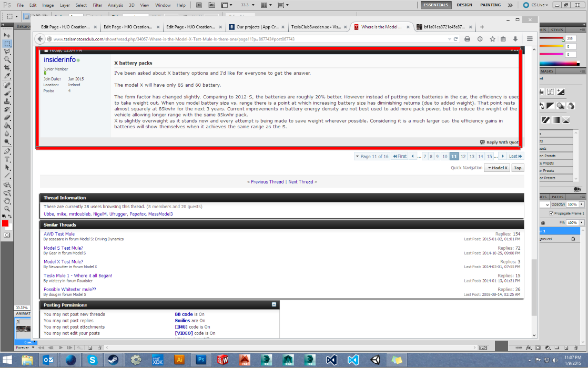Open the Forever looping options dropdown

coord(25,347)
